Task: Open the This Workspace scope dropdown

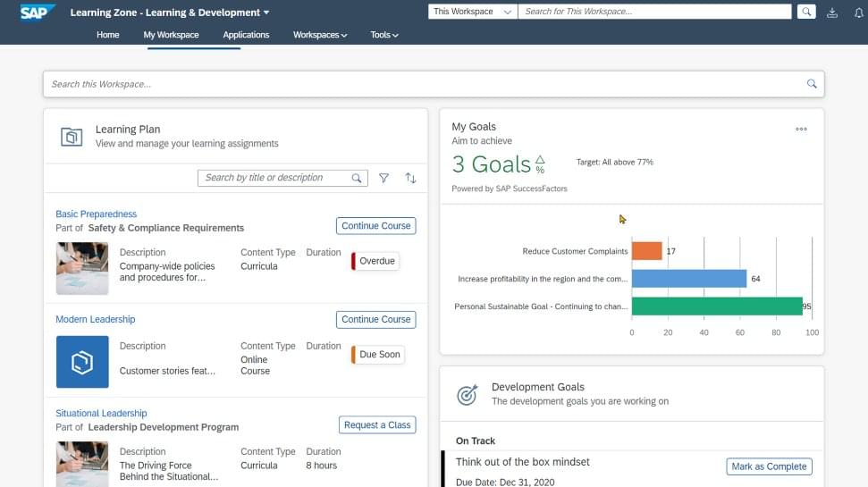Action: tap(473, 12)
